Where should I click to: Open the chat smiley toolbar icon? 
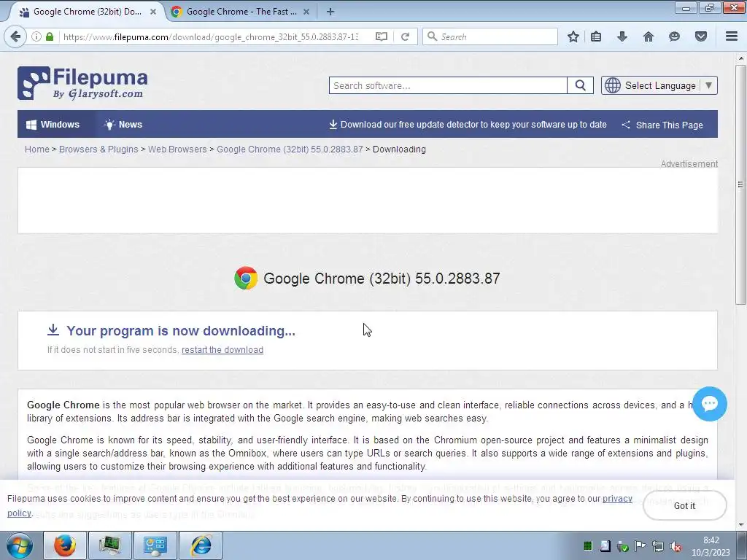tap(674, 36)
